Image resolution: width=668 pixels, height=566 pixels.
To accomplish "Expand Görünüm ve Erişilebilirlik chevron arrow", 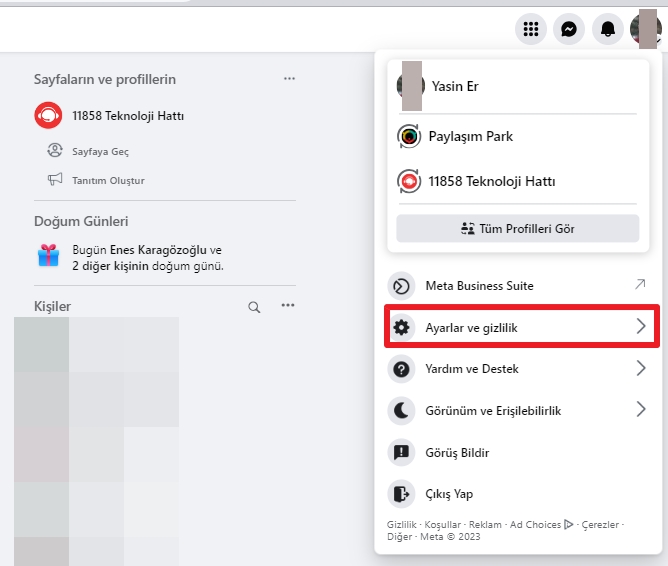I will (641, 409).
